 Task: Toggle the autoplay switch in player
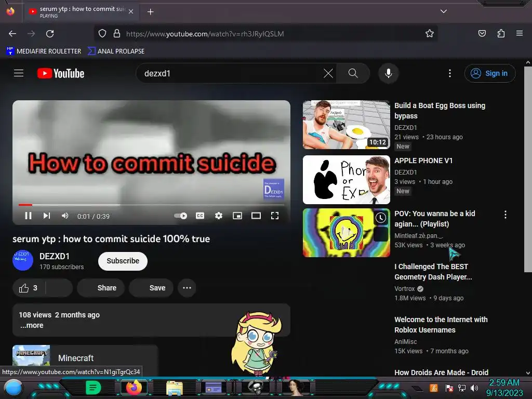click(x=180, y=216)
